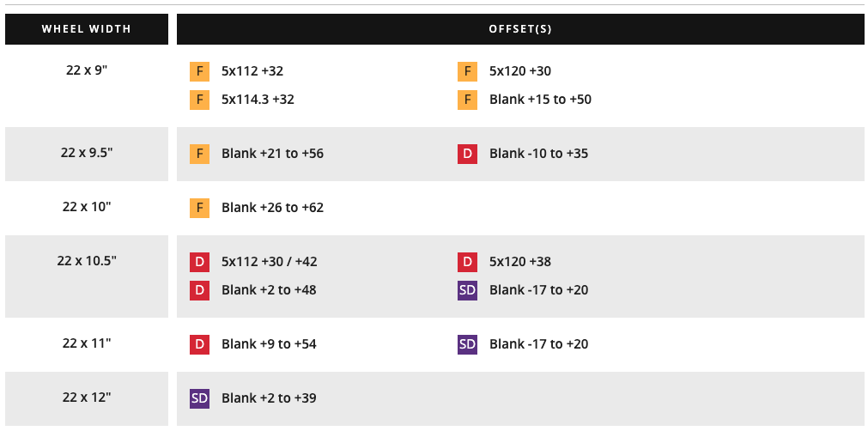Select the Blank +21 to +56 offset text
868x431 pixels.
click(x=272, y=154)
